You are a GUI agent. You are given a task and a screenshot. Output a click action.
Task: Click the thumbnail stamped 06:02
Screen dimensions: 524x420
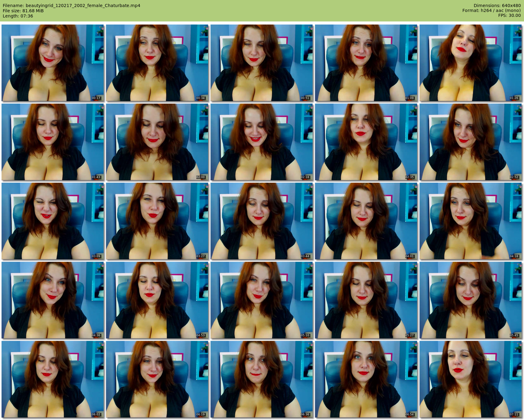pos(53,379)
